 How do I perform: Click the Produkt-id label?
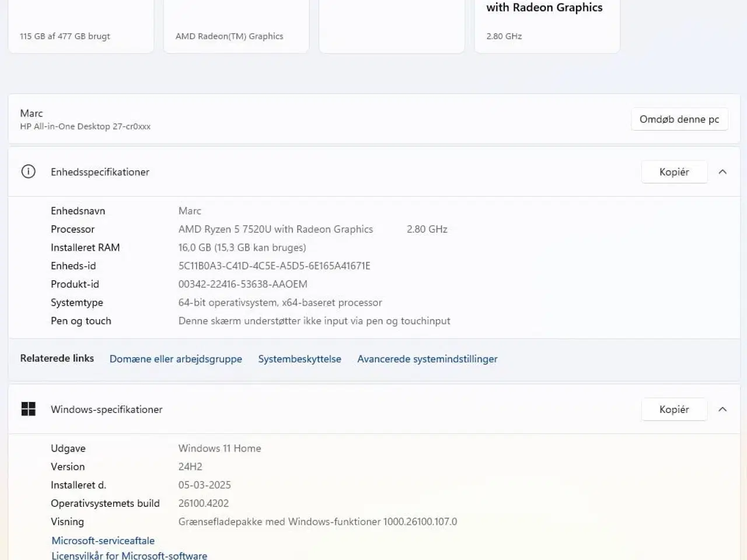[75, 284]
